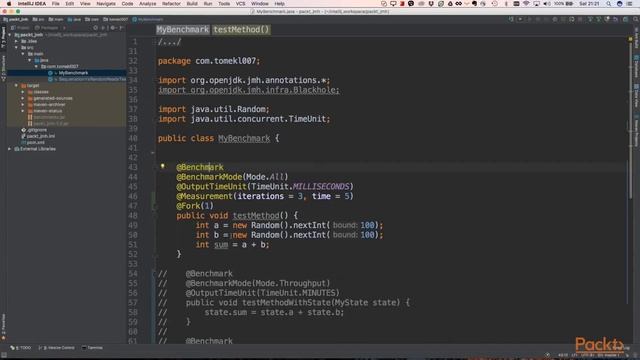The image size is (640, 360).
Task: Click the Build Project hammer icon
Action: [x=511, y=19]
